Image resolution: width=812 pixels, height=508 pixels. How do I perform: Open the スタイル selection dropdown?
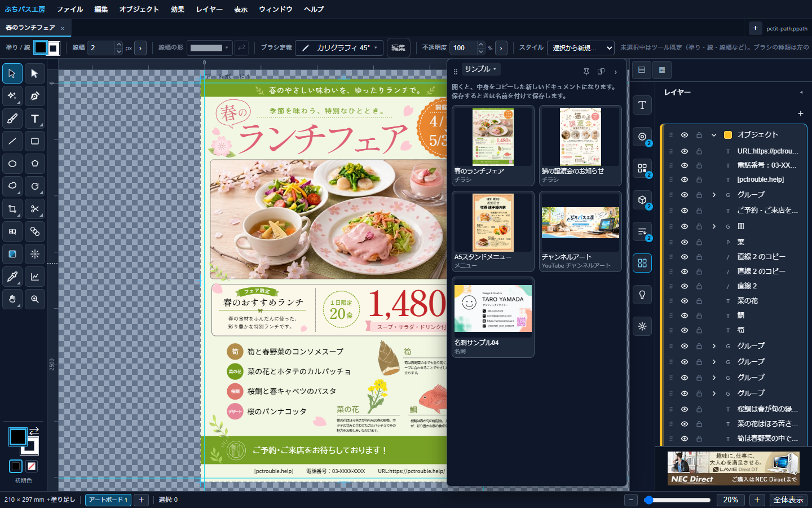point(581,48)
